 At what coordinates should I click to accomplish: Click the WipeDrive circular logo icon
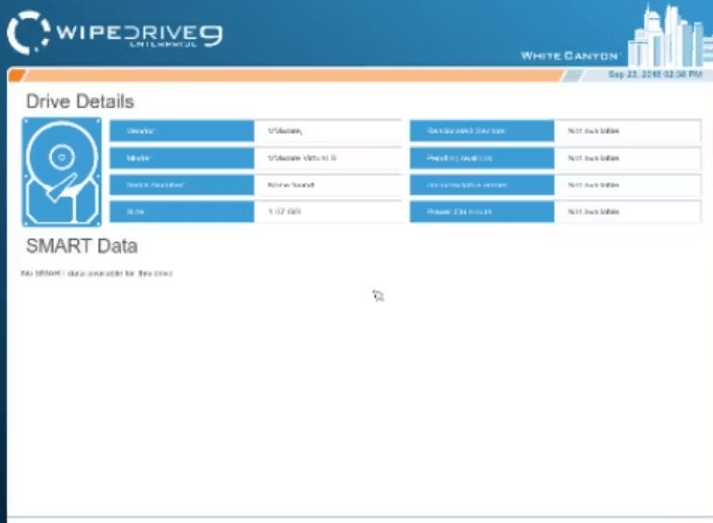28,32
